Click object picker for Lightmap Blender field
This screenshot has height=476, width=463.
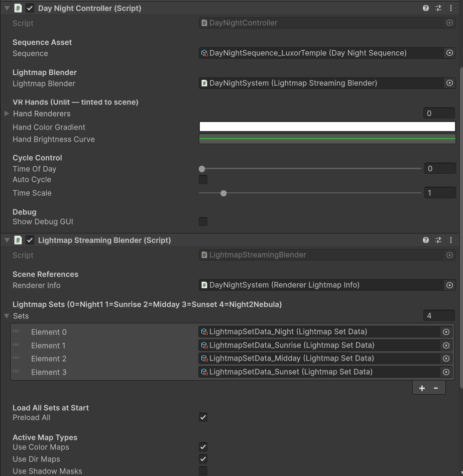(449, 83)
